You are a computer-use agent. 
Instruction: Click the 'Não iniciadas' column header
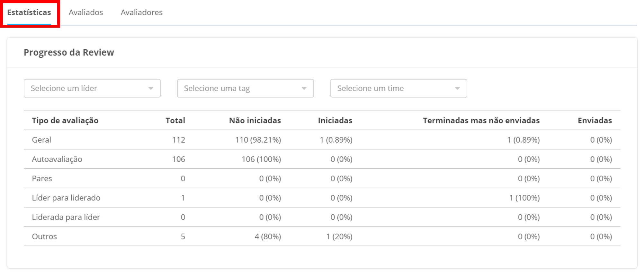click(x=255, y=120)
